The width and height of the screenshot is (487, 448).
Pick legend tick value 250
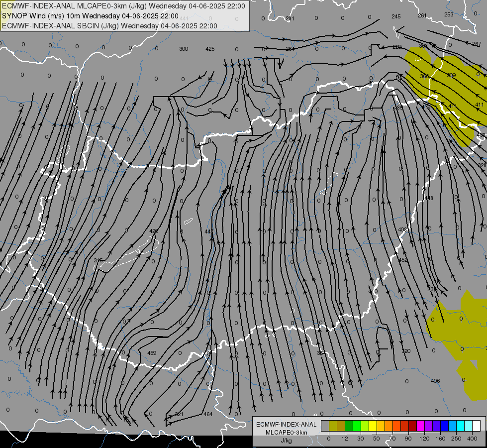pos(456,439)
